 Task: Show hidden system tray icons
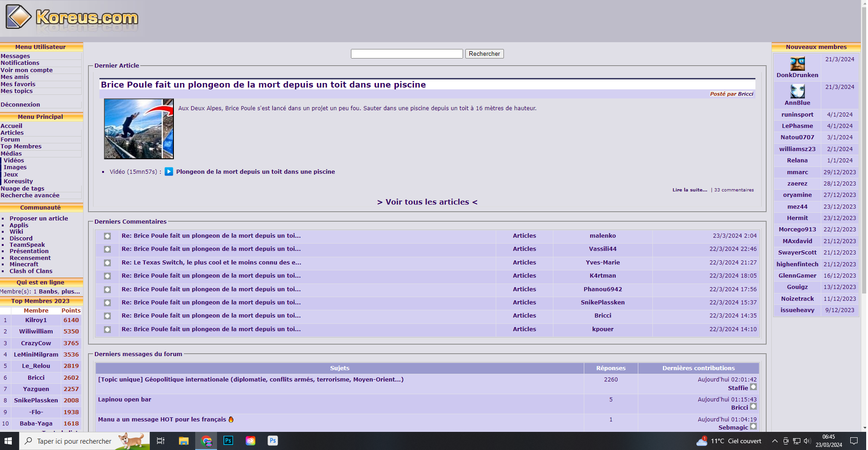tap(774, 441)
